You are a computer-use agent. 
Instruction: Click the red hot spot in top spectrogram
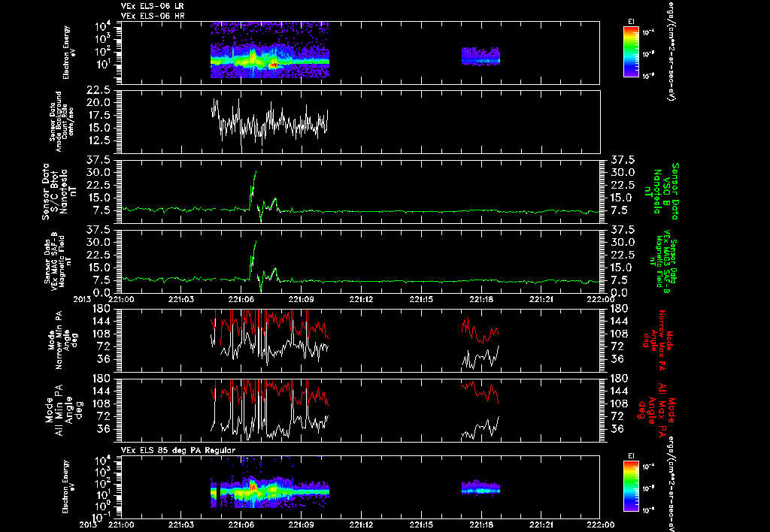274,65
